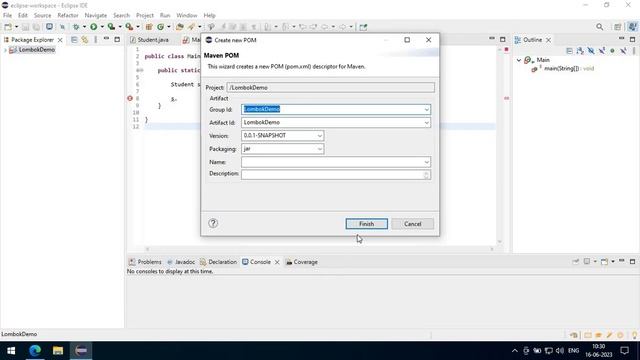Collapse All in Outline view toolbar
Screen dimensions: 640x360
click(x=569, y=51)
